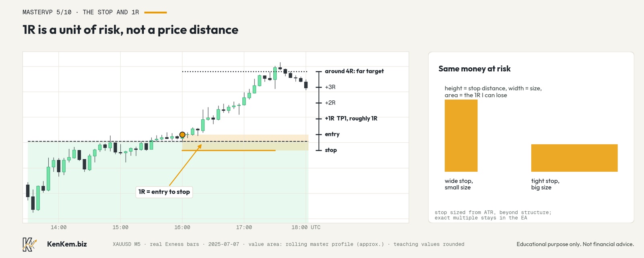Image resolution: width=644 pixels, height=258 pixels.
Task: Click the "entry" label on the R scale
Action: 332,134
